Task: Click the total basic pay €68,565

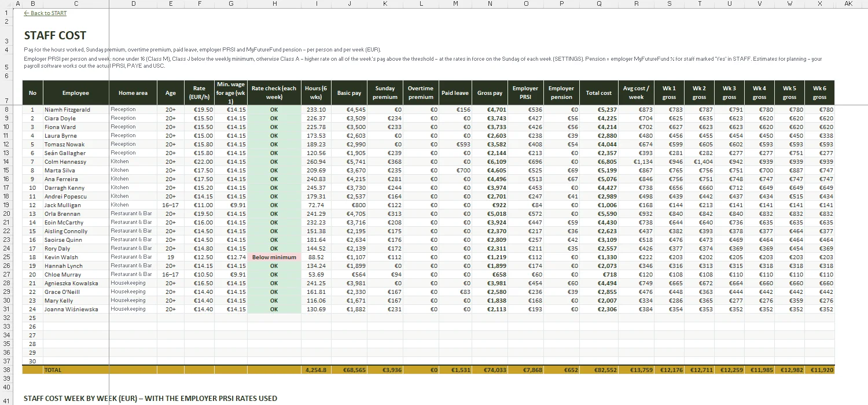Action: pyautogui.click(x=350, y=370)
